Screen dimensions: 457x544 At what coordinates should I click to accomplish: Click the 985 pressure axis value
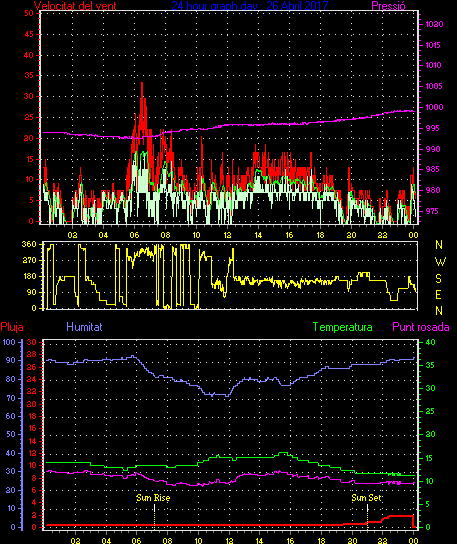[x=432, y=169]
